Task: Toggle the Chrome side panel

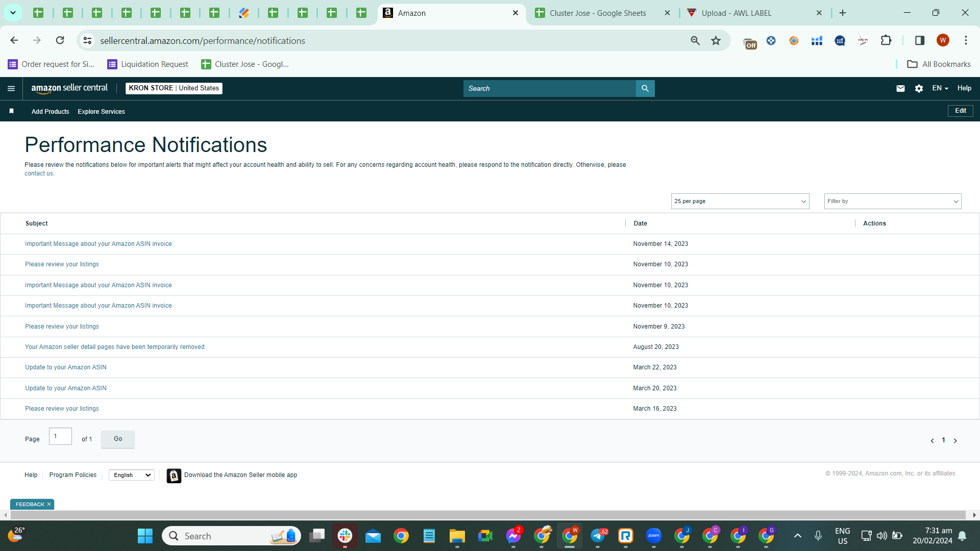Action: 920,40
